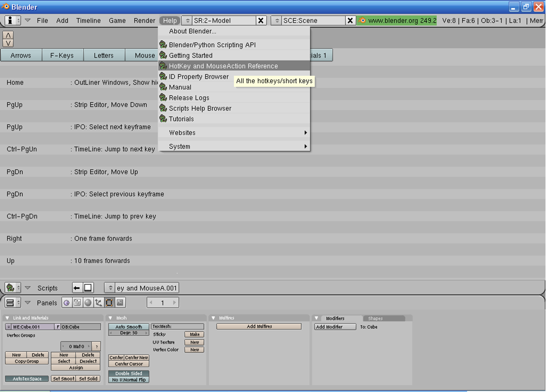
Task: Edit the SCE:Scene name field
Action: [314, 21]
